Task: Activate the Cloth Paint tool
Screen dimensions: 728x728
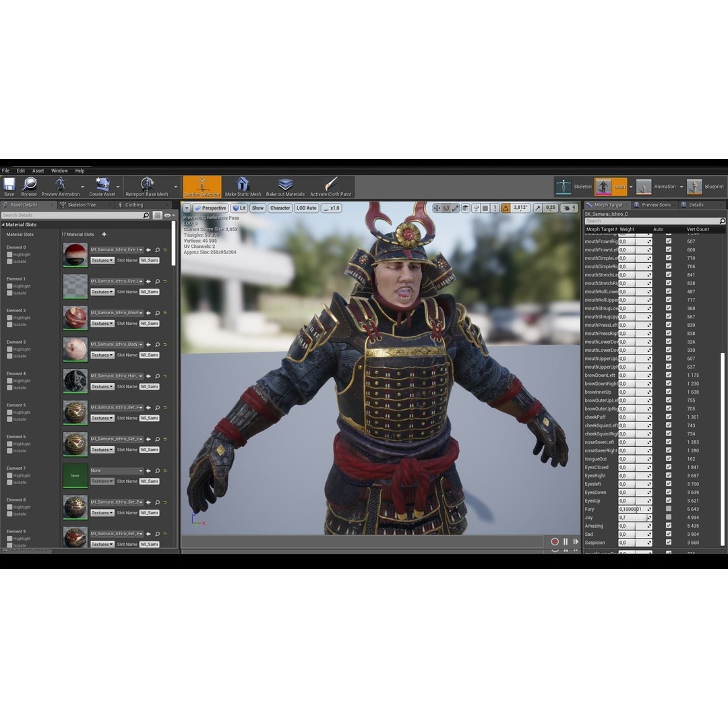Action: pos(330,186)
